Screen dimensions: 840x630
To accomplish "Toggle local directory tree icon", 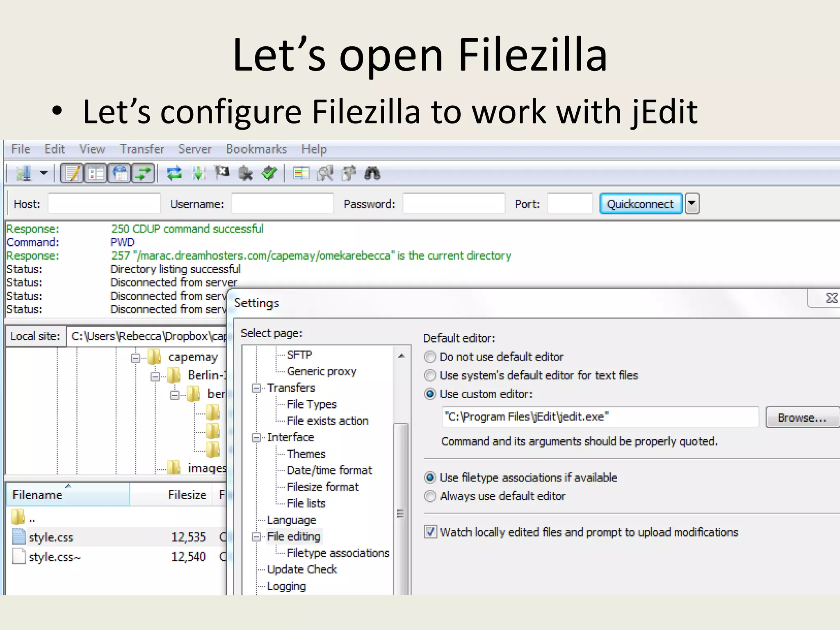I will [x=96, y=173].
